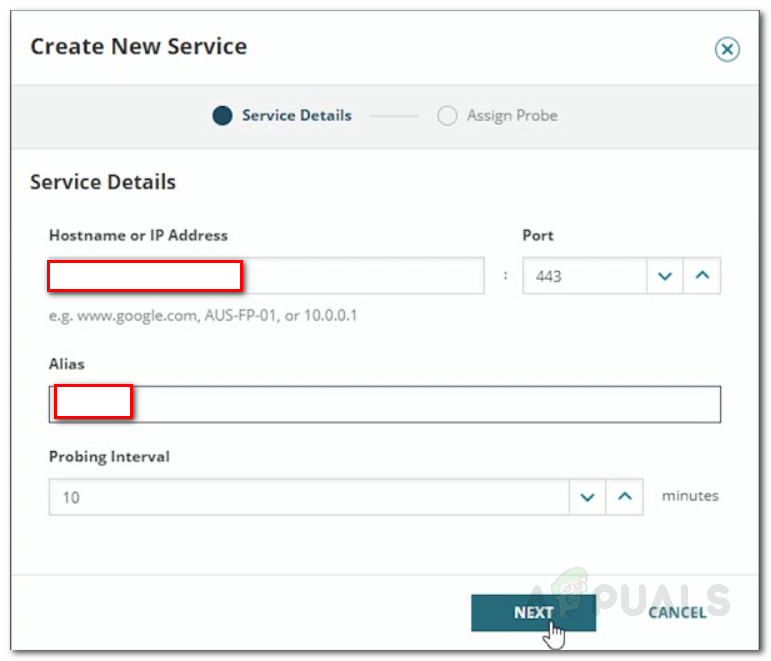Image resolution: width=771 pixels, height=661 pixels.
Task: Close the Create New Service dialog
Action: [x=727, y=49]
